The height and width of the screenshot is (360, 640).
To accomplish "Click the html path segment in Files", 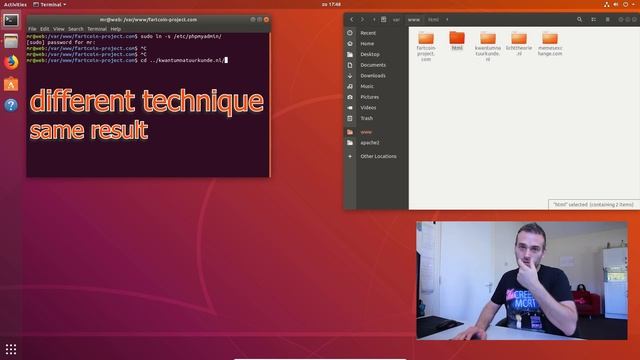I will point(433,19).
